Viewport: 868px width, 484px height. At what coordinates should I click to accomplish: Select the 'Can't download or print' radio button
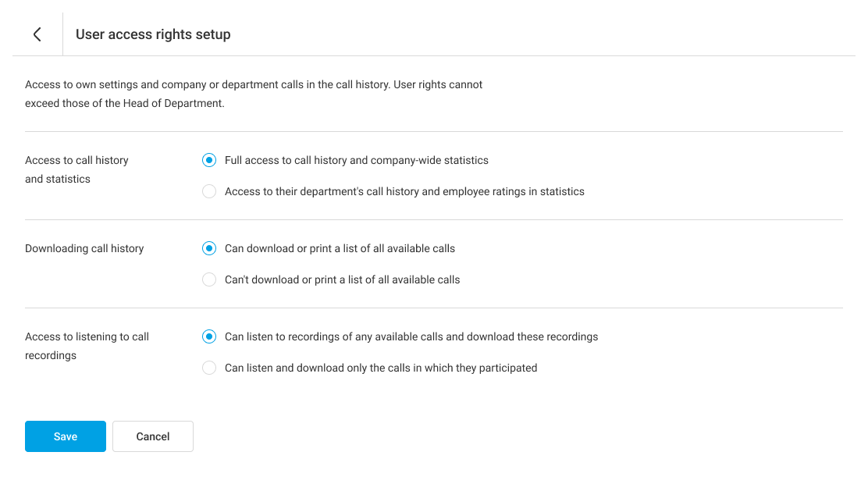[209, 279]
